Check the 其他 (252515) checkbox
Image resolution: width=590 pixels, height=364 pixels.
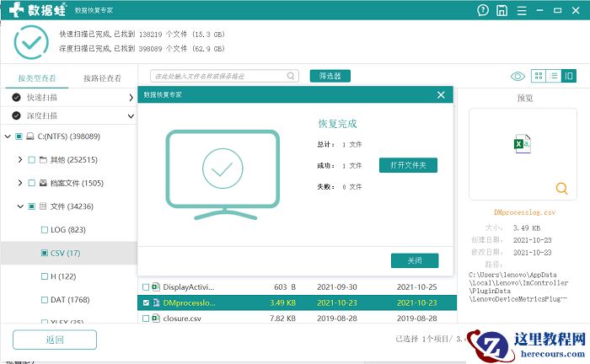tap(32, 160)
